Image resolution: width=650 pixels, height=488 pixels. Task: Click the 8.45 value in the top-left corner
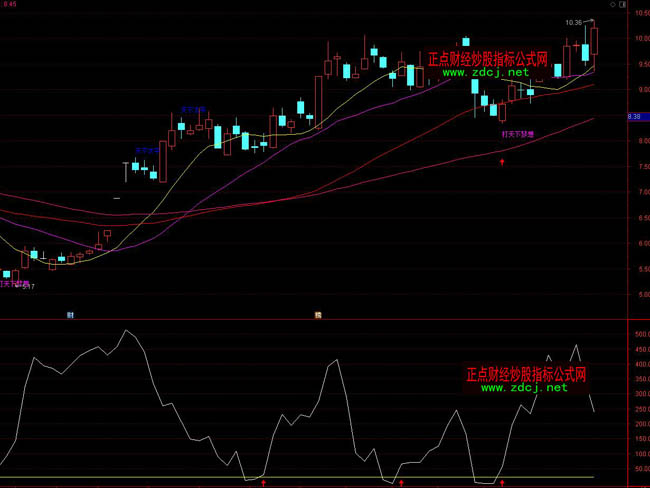pos(10,4)
